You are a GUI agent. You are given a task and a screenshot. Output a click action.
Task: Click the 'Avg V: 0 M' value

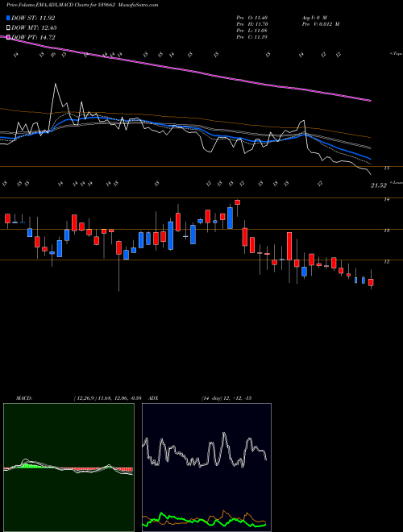315,18
